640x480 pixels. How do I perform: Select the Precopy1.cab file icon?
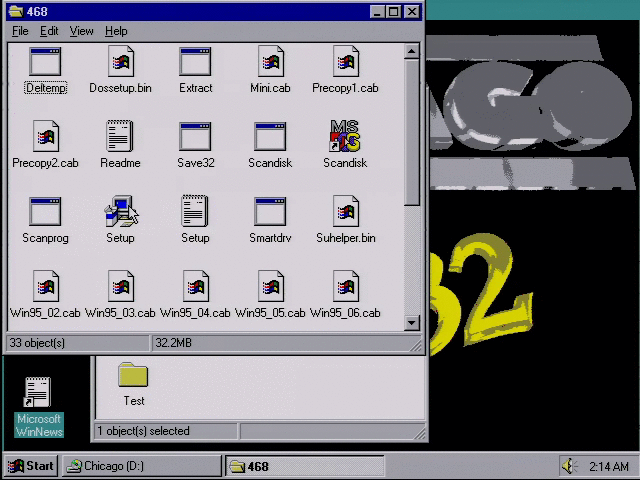[346, 62]
